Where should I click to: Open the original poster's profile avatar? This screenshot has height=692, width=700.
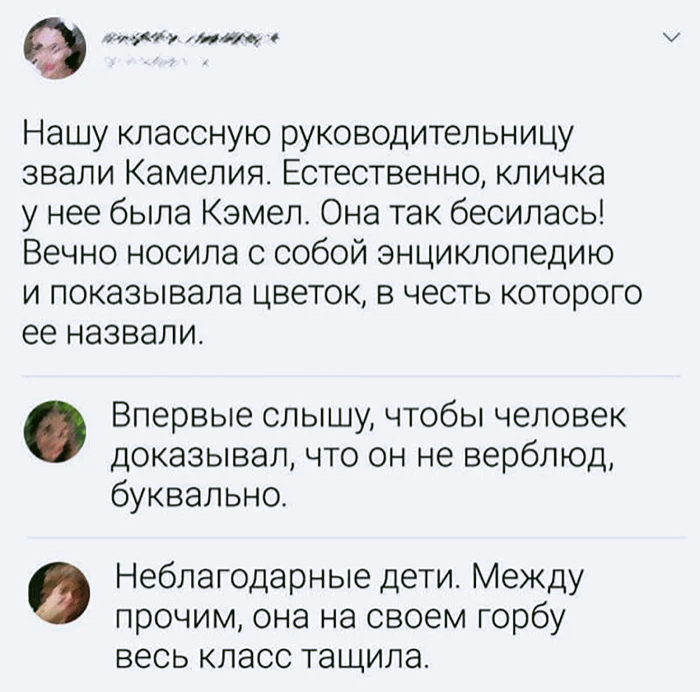pos(55,48)
